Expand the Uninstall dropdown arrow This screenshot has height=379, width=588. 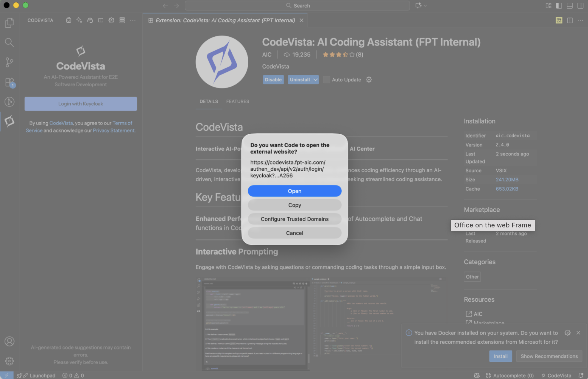click(x=315, y=80)
